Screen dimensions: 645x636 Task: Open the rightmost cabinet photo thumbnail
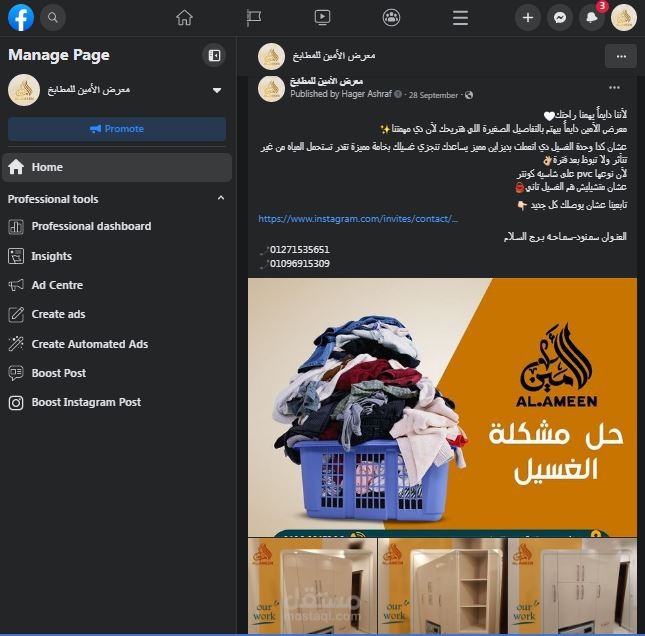[x=573, y=586]
